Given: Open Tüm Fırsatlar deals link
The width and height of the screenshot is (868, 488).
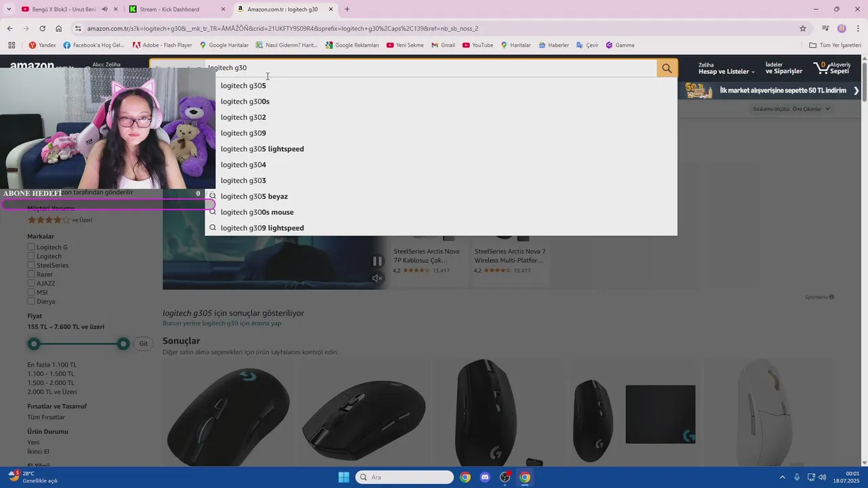Looking at the screenshot, I should click(46, 417).
